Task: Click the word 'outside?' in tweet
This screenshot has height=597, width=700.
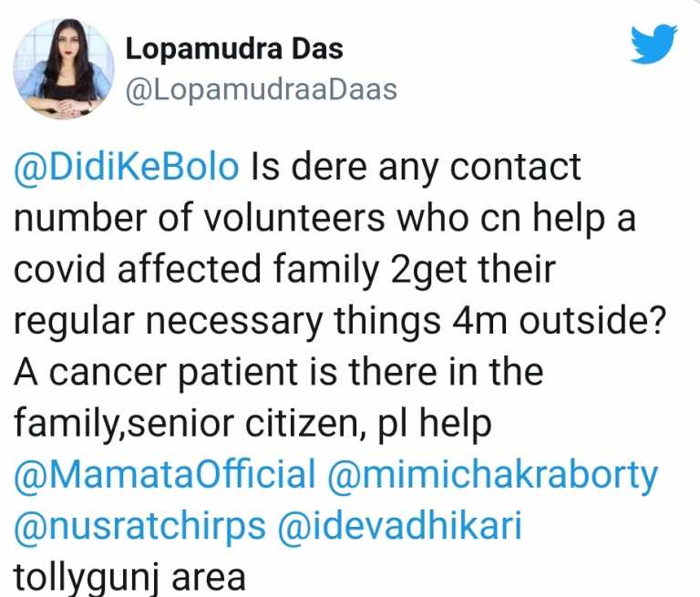Action: pyautogui.click(x=592, y=321)
